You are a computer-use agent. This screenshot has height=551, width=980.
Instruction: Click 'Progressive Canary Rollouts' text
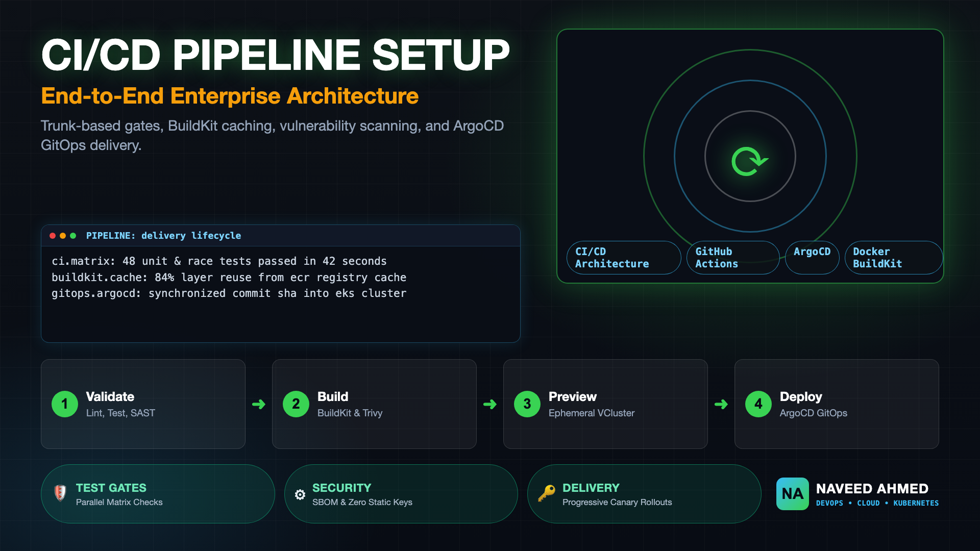click(x=617, y=503)
